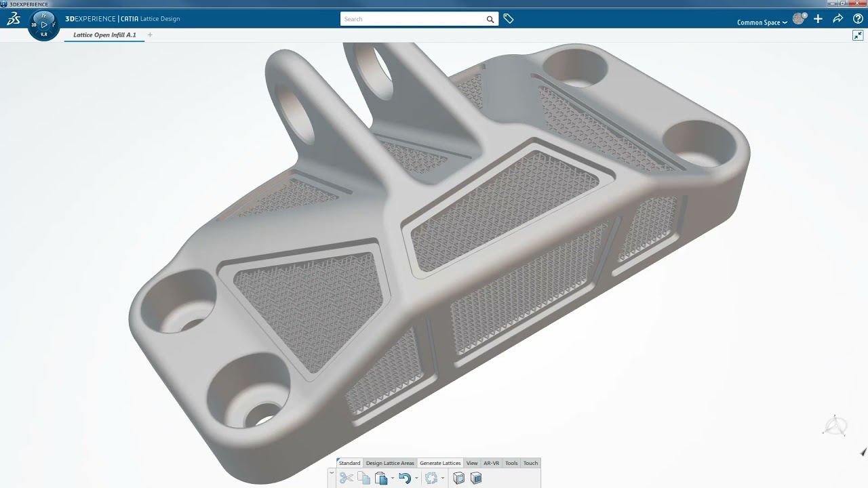Click the Update cycle arrows icon
868x488 pixels.
click(431, 479)
